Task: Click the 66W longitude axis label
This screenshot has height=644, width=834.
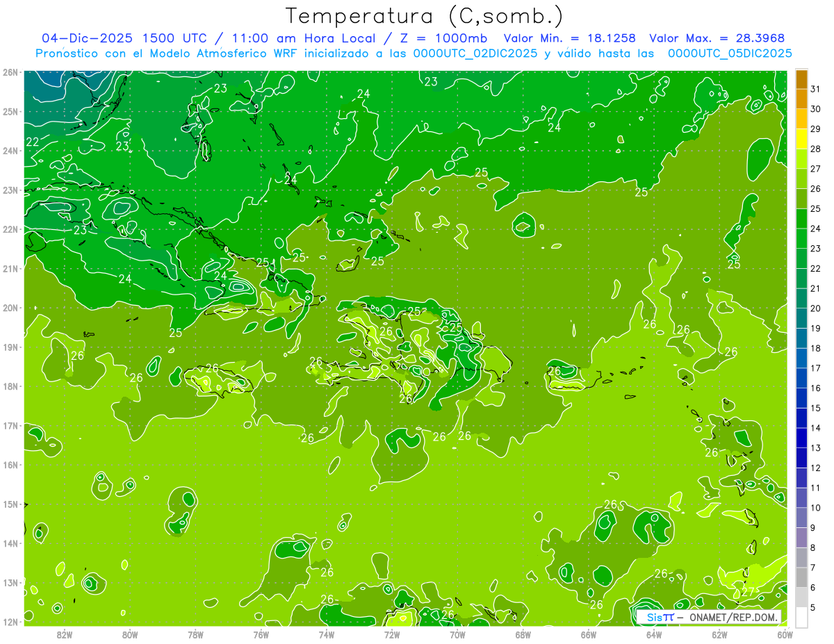Action: (x=589, y=634)
